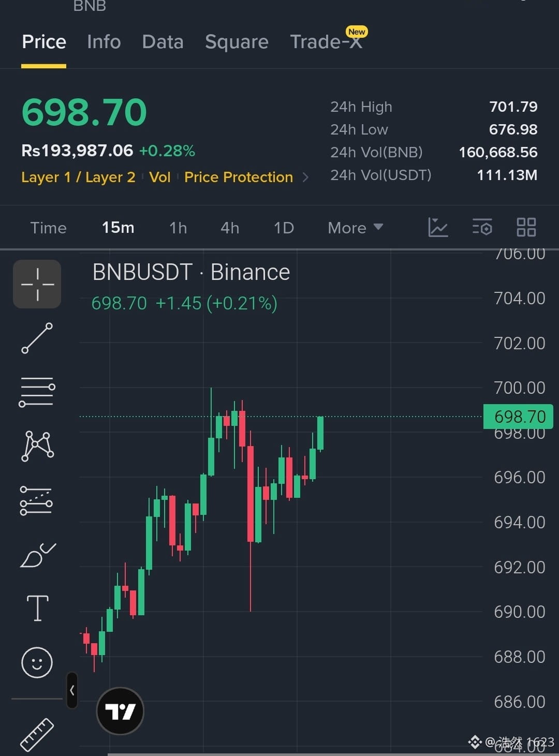Tap the +0.28% change percentage
This screenshot has width=559, height=756.
(167, 151)
